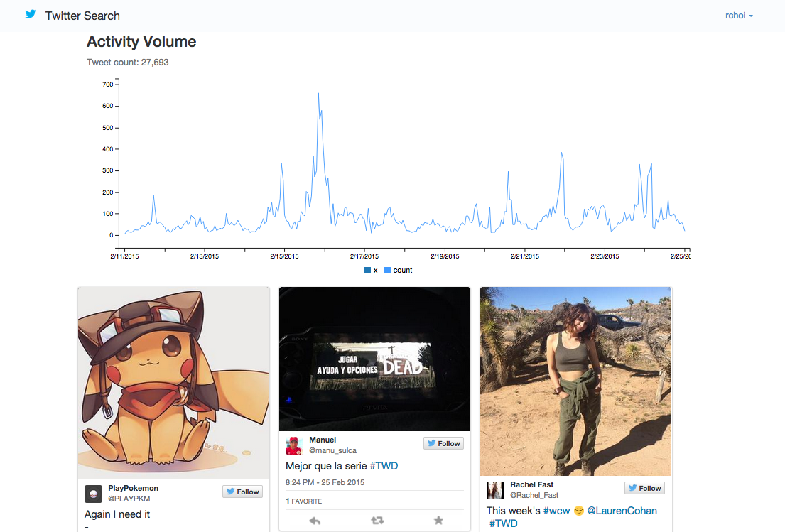Click the Activity Volume heading

click(141, 41)
